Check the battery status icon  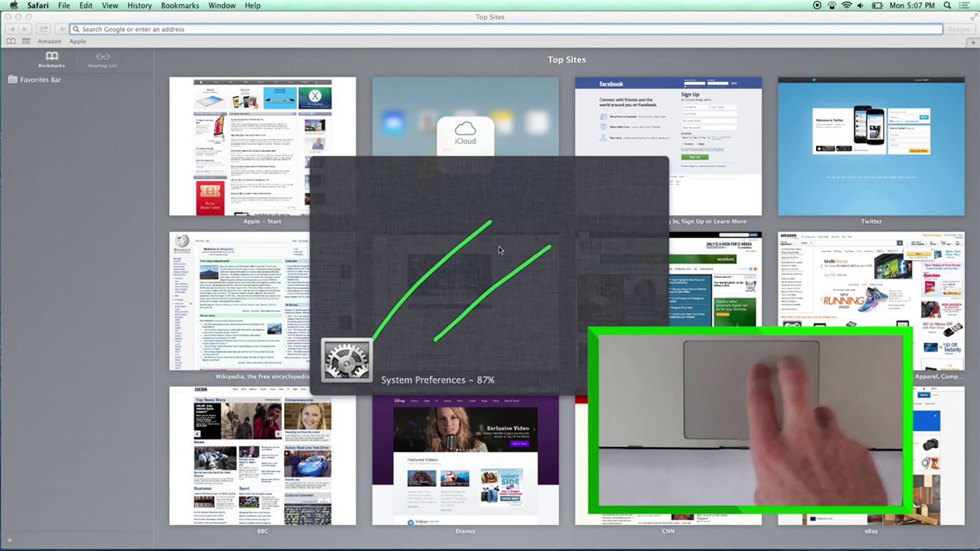pos(877,5)
